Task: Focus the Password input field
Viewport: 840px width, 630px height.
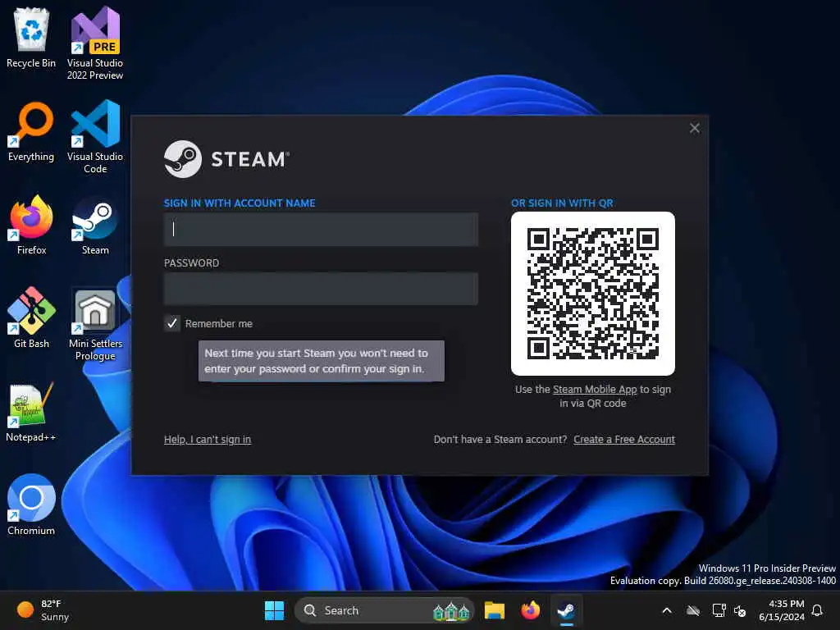Action: 321,289
